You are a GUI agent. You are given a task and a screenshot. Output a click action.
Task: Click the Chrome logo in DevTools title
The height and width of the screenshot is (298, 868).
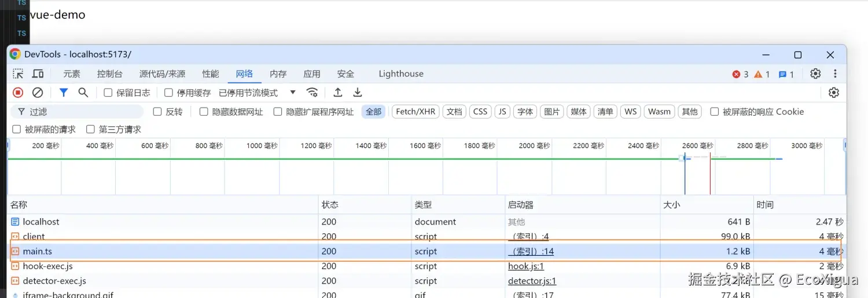click(15, 54)
